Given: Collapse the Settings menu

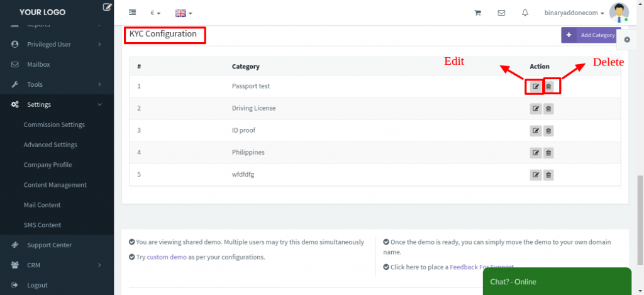Looking at the screenshot, I should point(57,105).
